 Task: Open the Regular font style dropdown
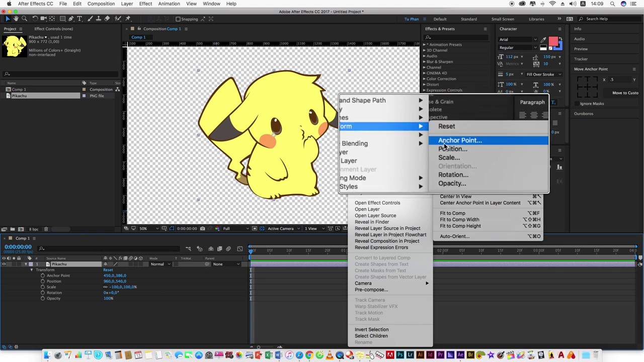(x=518, y=48)
